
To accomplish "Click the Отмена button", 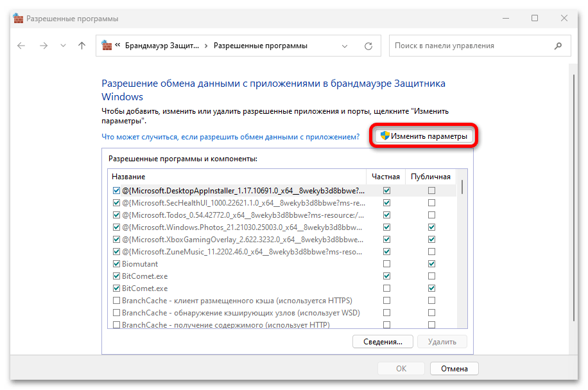I will (454, 369).
